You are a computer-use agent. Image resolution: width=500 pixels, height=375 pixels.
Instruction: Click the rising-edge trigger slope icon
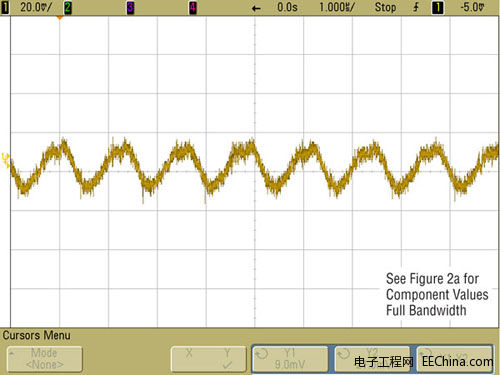click(x=416, y=7)
